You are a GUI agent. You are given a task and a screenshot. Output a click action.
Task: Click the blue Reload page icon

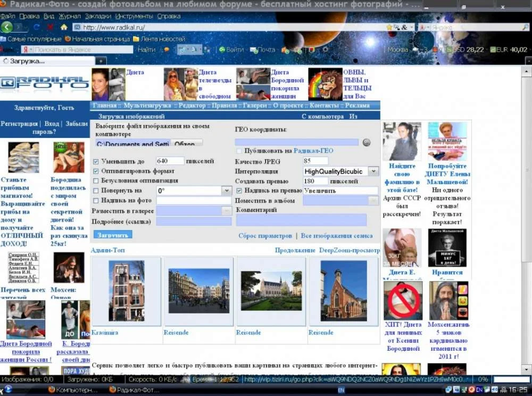click(x=37, y=27)
